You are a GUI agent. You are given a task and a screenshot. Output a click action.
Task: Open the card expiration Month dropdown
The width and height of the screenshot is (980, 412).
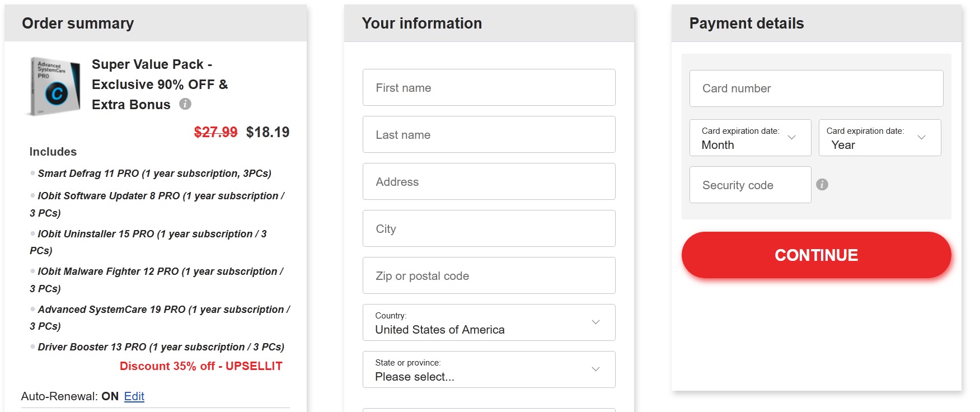tap(749, 138)
